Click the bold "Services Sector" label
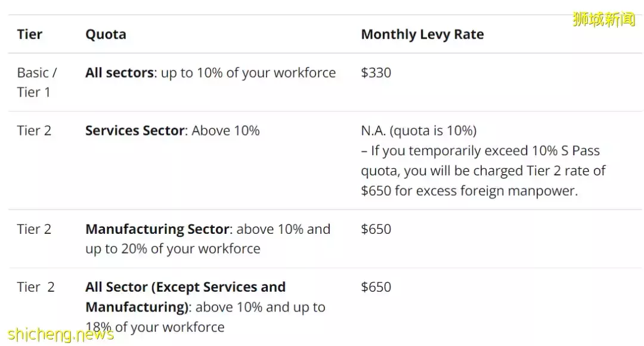 135,131
